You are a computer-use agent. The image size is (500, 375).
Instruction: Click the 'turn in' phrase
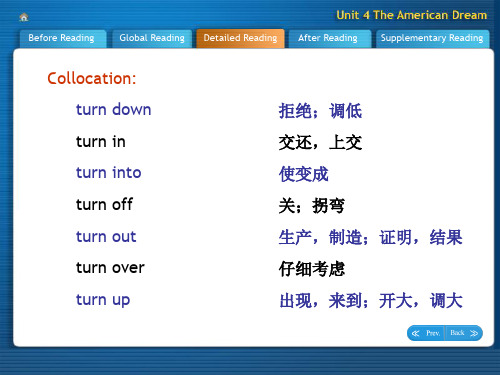tap(101, 141)
